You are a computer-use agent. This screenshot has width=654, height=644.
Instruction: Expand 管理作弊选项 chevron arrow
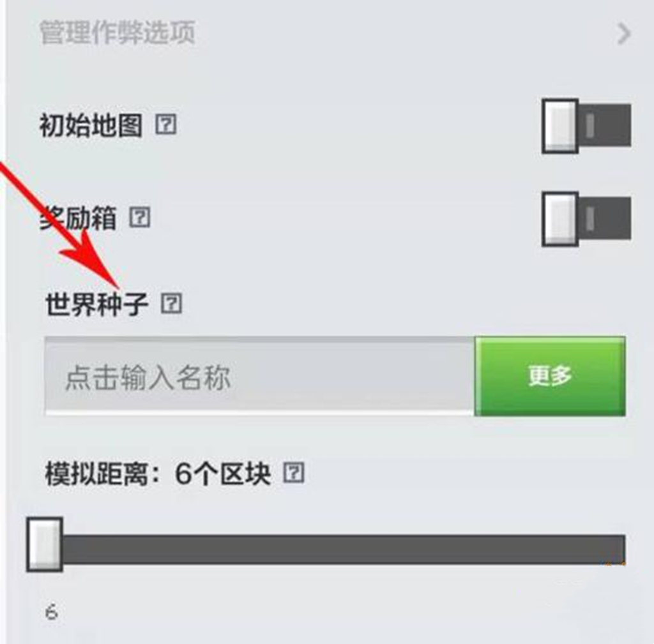coord(623,33)
